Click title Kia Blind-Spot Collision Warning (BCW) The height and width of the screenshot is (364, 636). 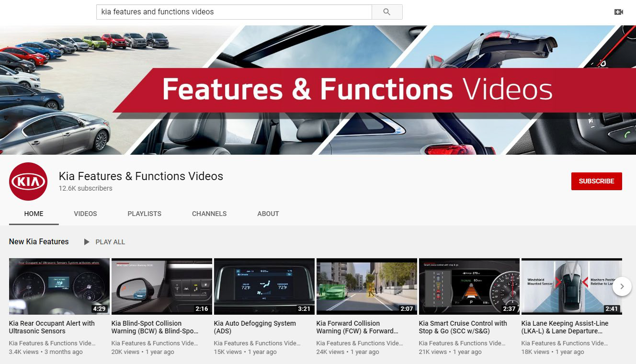[x=155, y=327]
